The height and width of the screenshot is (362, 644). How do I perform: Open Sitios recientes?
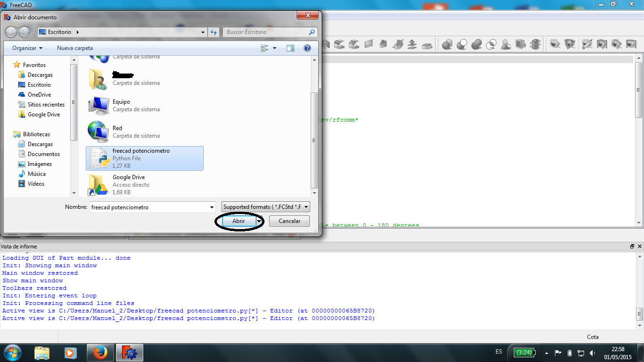[46, 105]
